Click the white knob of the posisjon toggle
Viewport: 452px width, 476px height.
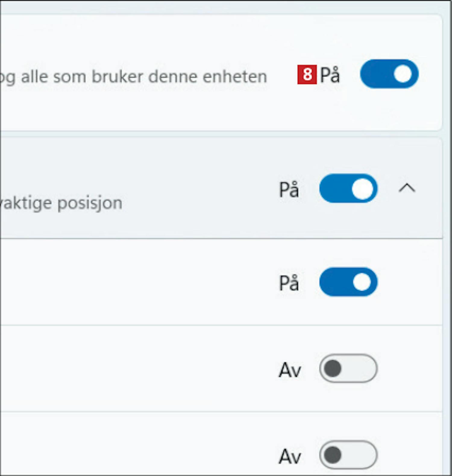coord(362,189)
